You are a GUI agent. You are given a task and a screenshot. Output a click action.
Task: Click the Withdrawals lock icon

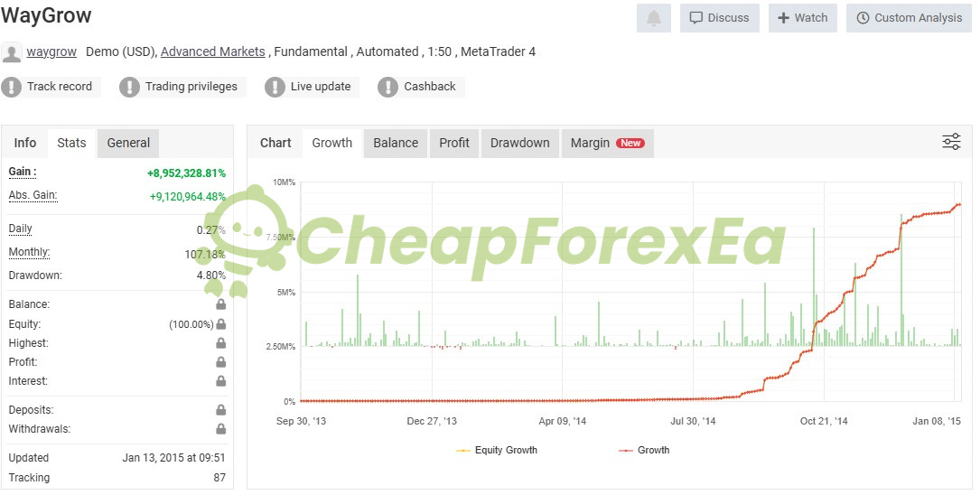pos(220,429)
